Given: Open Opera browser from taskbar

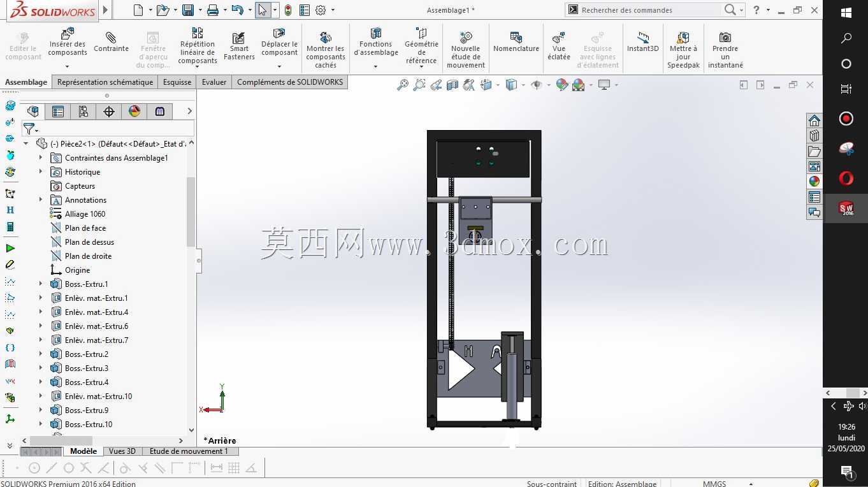Looking at the screenshot, I should 846,178.
